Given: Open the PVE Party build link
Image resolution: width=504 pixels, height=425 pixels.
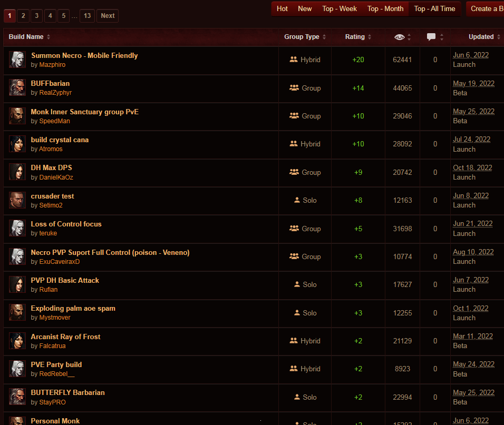Looking at the screenshot, I should coord(56,364).
